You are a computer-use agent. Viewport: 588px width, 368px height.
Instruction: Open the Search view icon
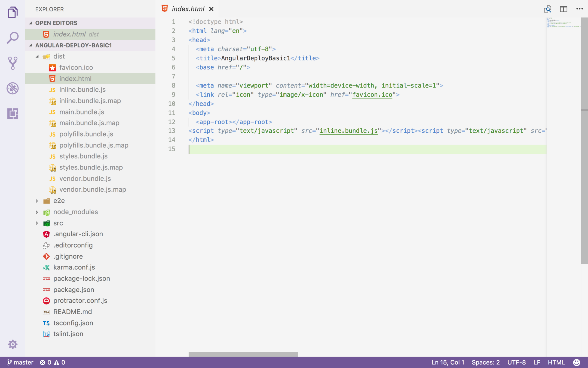point(13,38)
